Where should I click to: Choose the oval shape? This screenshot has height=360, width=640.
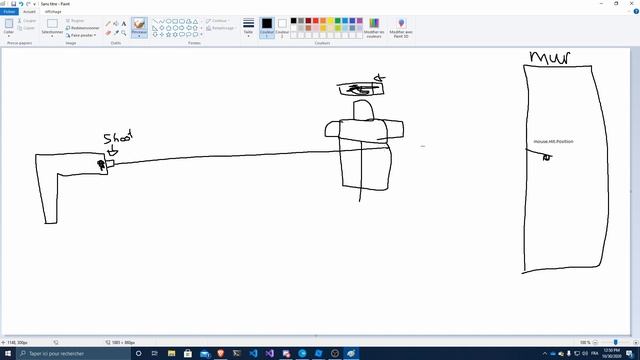(168, 21)
